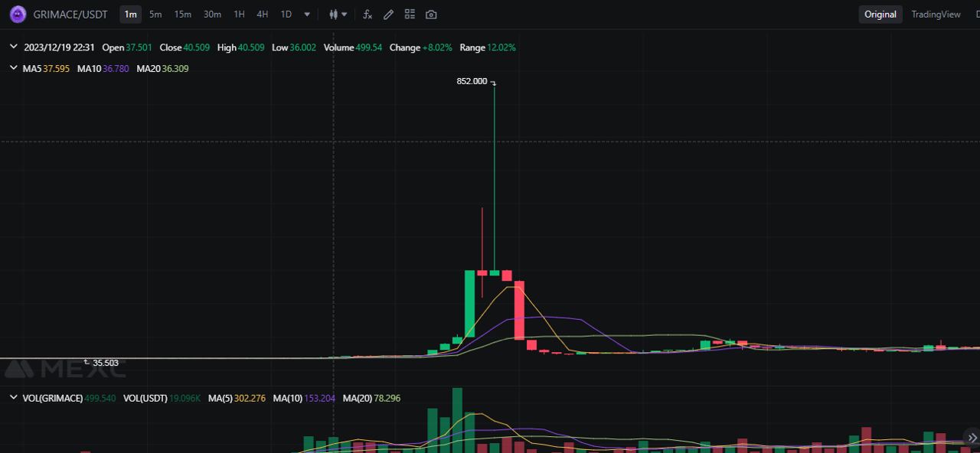Click the volume MA(20) 78.296 label

pos(371,399)
